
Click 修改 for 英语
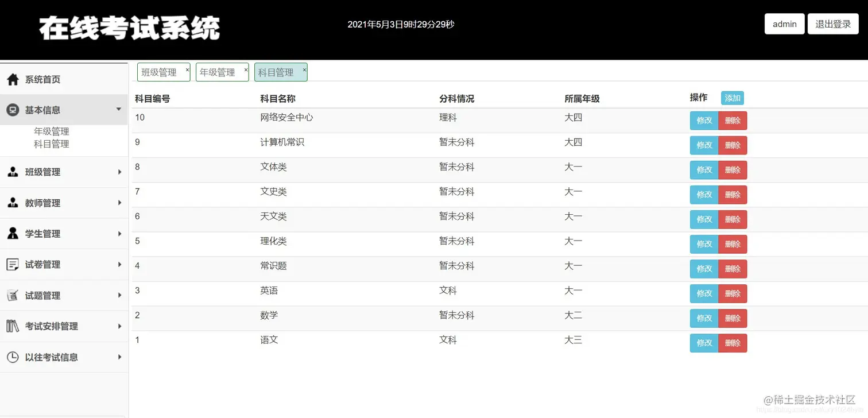coord(704,293)
